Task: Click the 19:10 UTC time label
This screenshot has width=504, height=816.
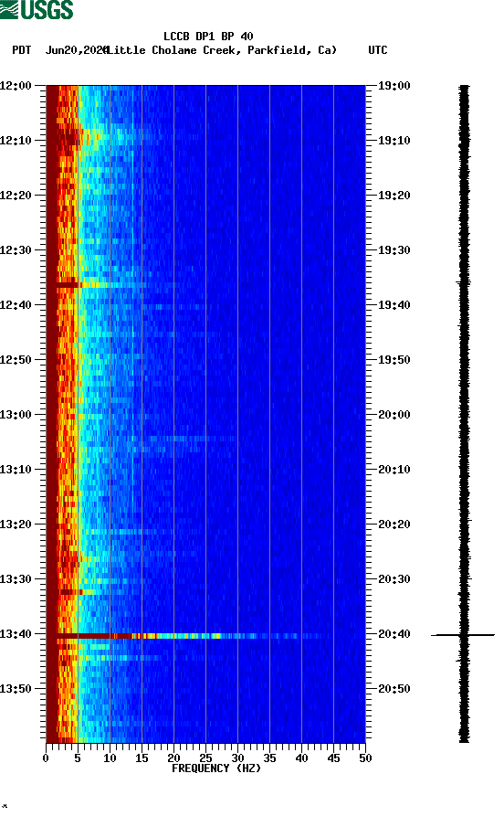Action: 394,140
